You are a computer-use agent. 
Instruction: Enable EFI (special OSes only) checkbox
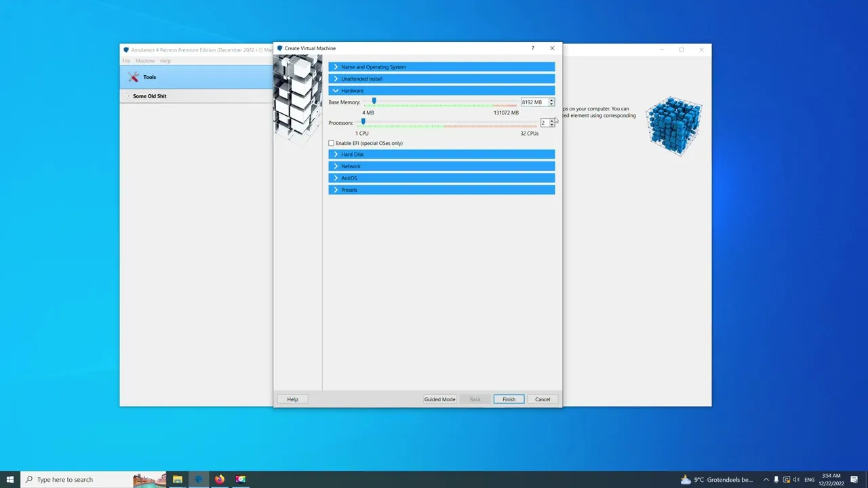point(332,143)
